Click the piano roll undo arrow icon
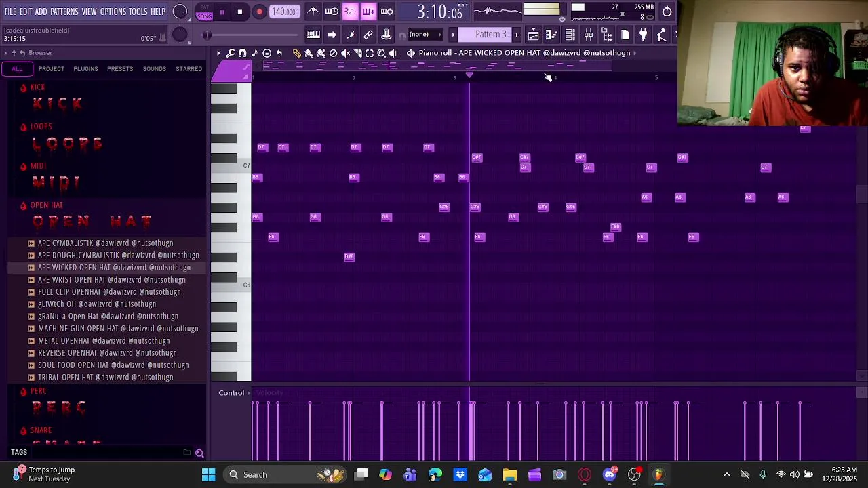The image size is (868, 488). 279,53
